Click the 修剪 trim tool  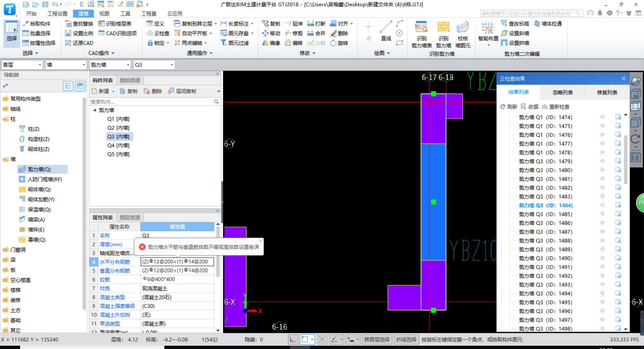tap(294, 33)
